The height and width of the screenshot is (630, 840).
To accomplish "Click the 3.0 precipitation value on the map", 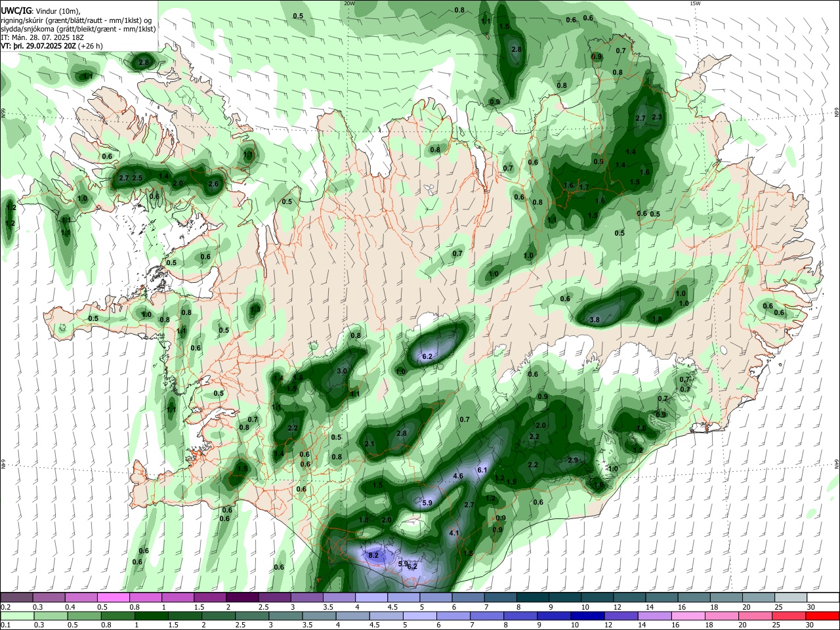I will [x=341, y=371].
